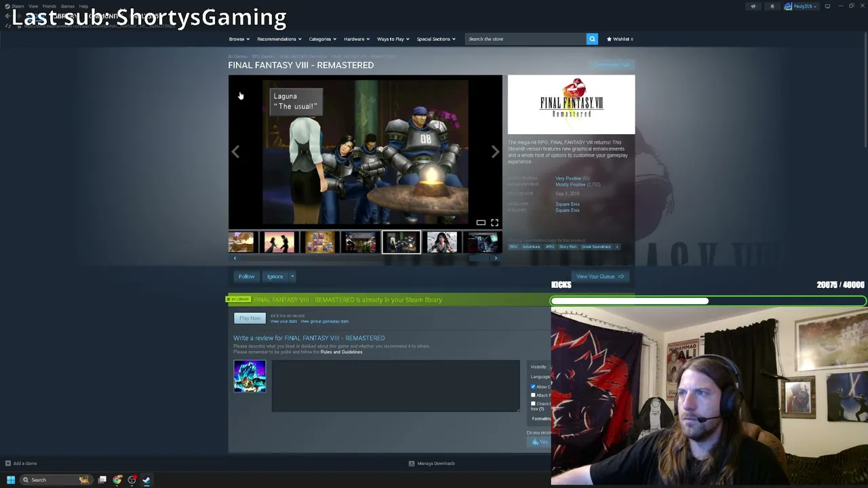Screen dimensions: 868x488
Task: Click the Square Enix developer link
Action: [x=568, y=204]
